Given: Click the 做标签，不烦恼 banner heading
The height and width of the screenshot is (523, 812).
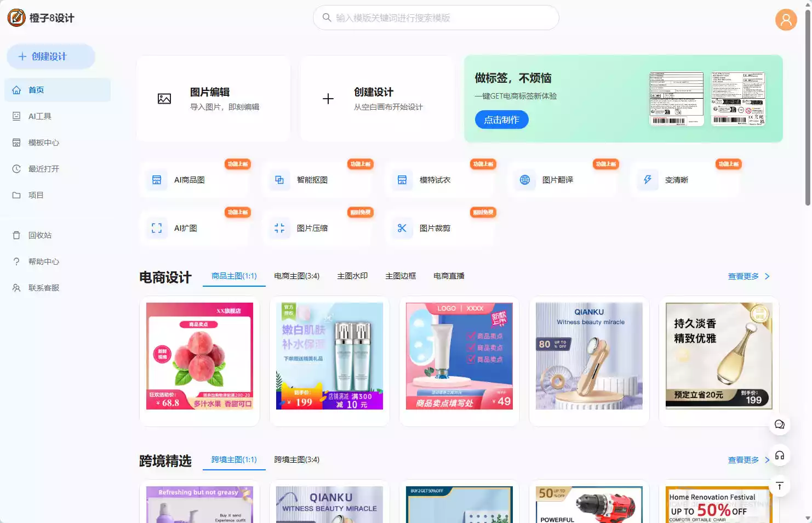Looking at the screenshot, I should pos(513,78).
